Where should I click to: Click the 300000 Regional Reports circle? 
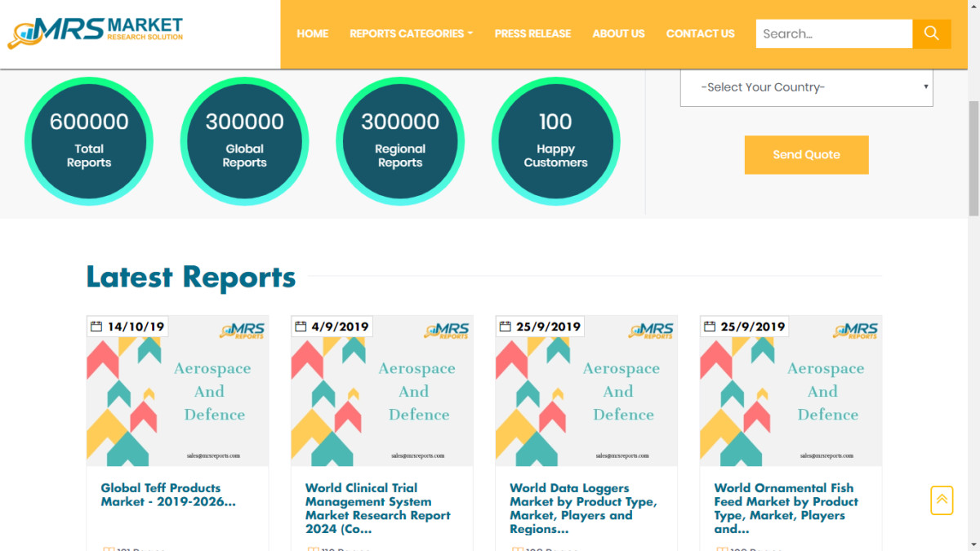tap(400, 141)
